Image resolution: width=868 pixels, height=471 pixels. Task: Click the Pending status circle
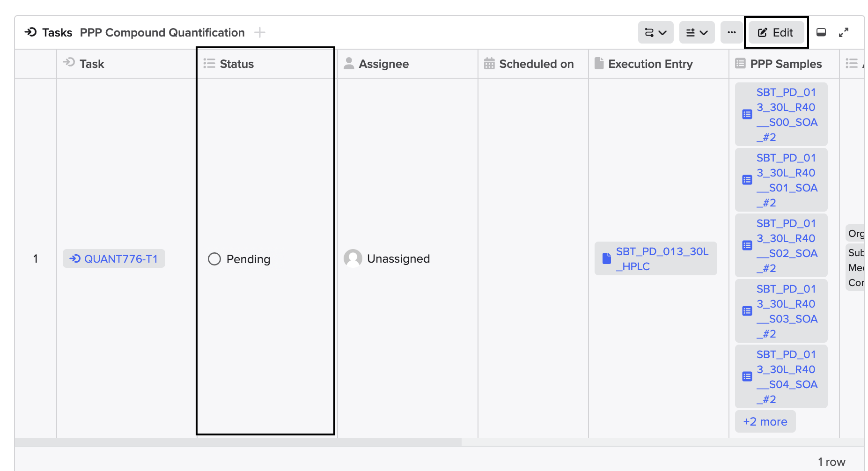[214, 259]
